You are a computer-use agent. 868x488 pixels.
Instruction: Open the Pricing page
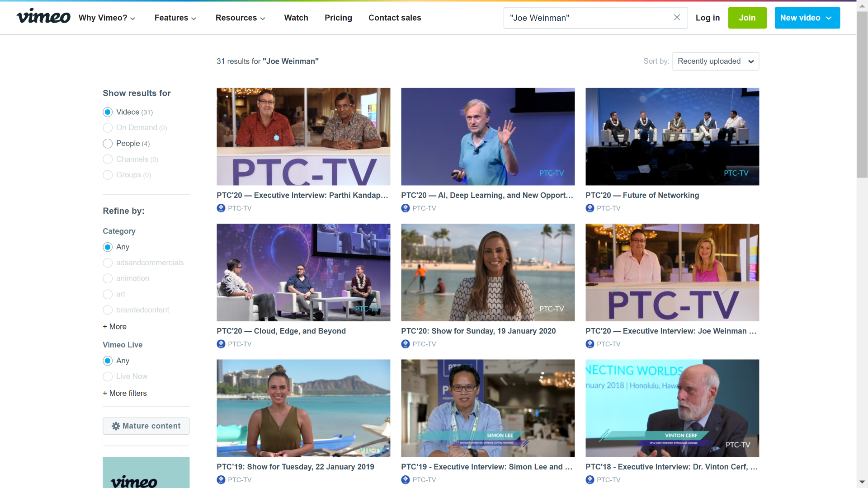pyautogui.click(x=338, y=18)
